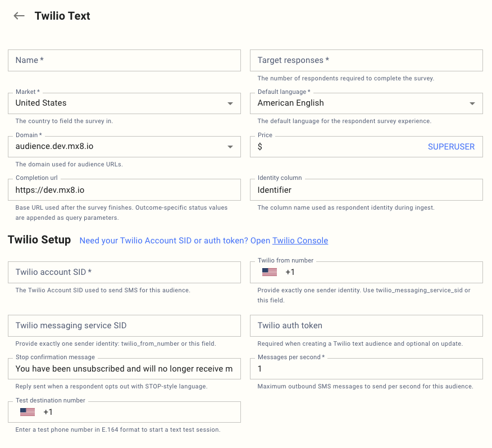Focus the Name input field
The image size is (492, 448).
click(124, 60)
